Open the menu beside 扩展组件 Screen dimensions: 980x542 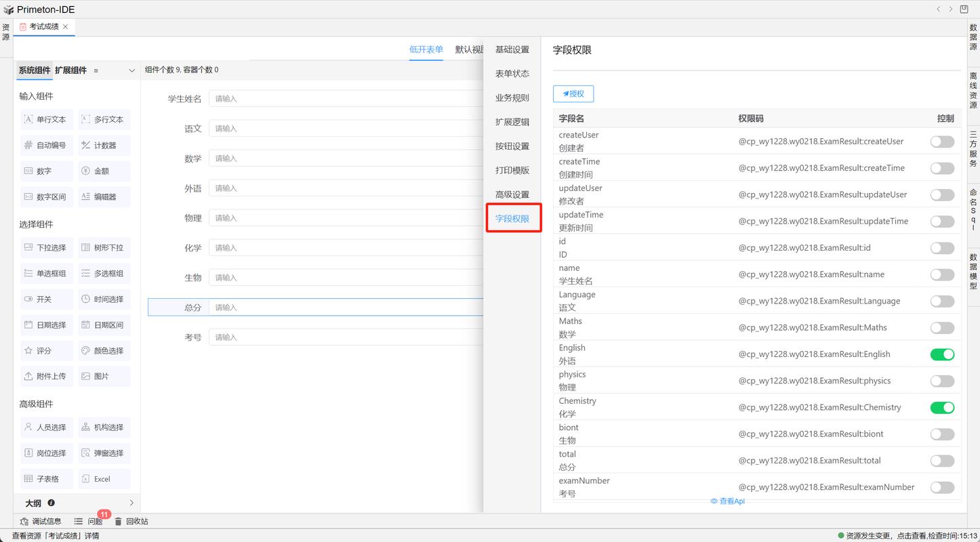(96, 70)
